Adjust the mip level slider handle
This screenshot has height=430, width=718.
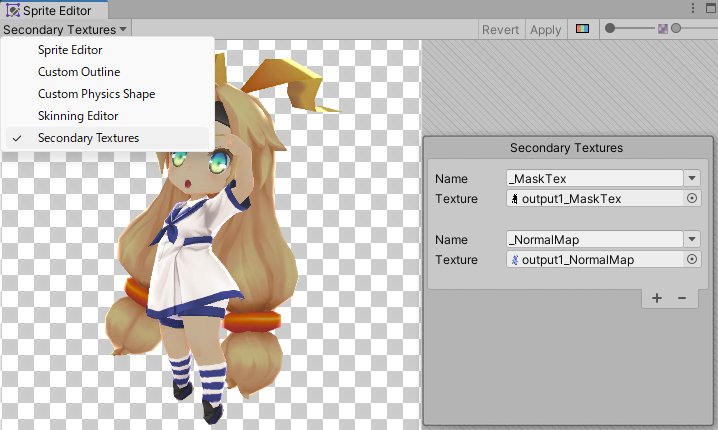pos(676,28)
